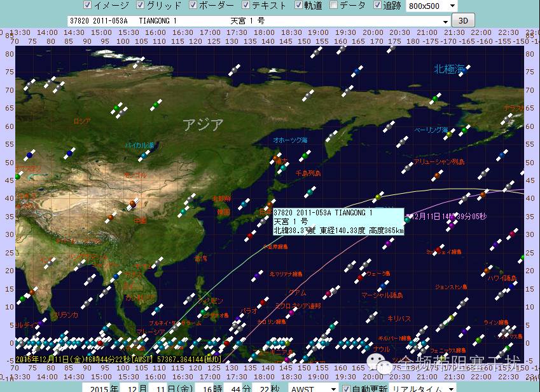Toggle the イメージ checkbox

(x=88, y=5)
